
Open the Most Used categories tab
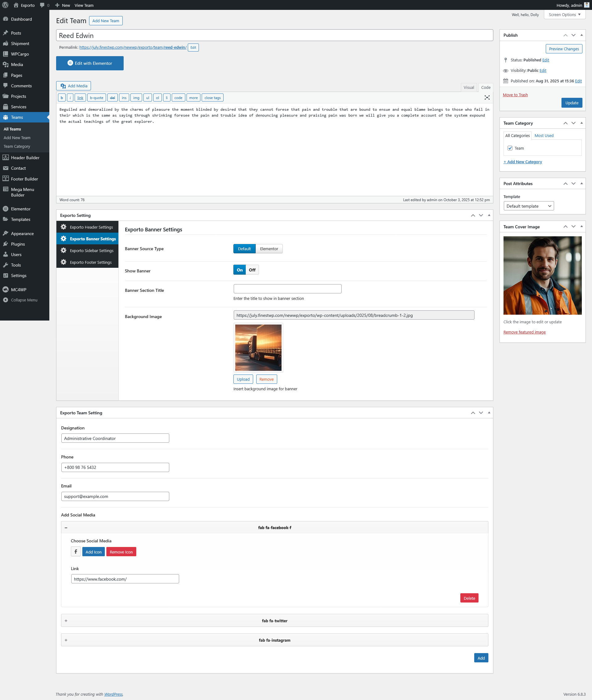(544, 136)
